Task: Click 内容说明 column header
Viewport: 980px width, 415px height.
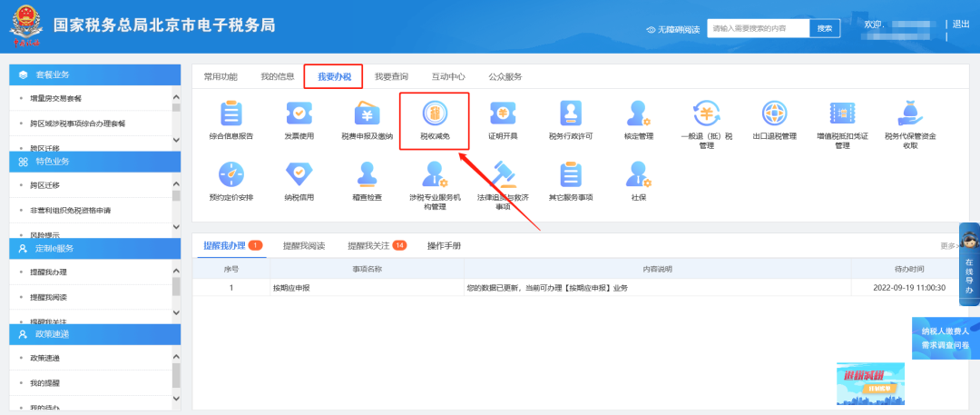Action: 658,269
